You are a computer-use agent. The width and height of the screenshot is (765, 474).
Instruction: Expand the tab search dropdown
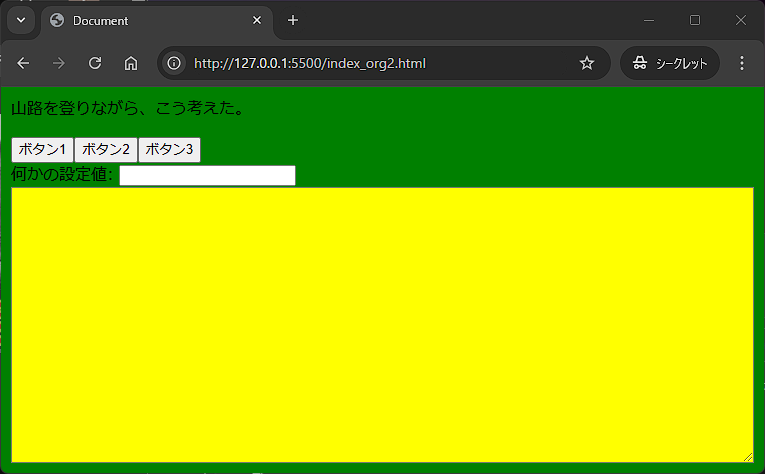21,20
